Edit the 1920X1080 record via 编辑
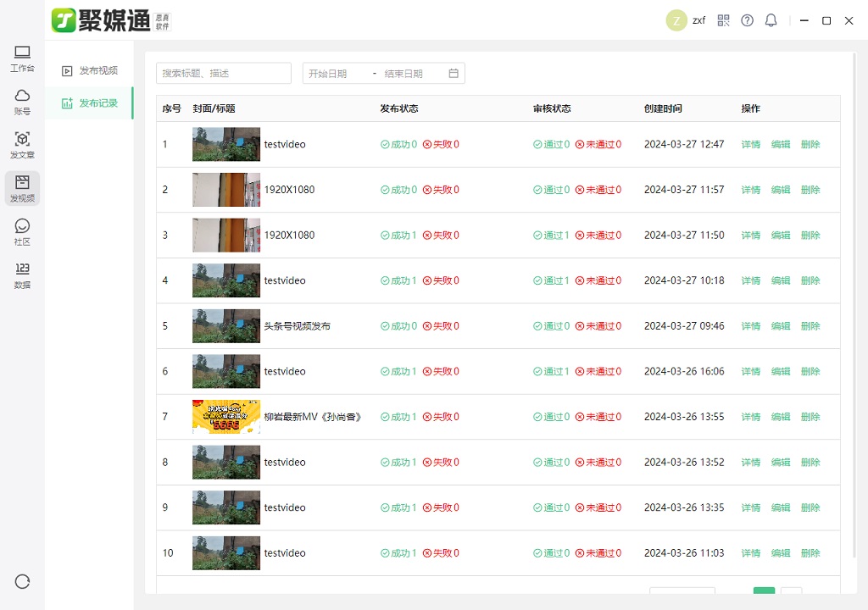Viewport: 868px width, 610px height. 780,190
